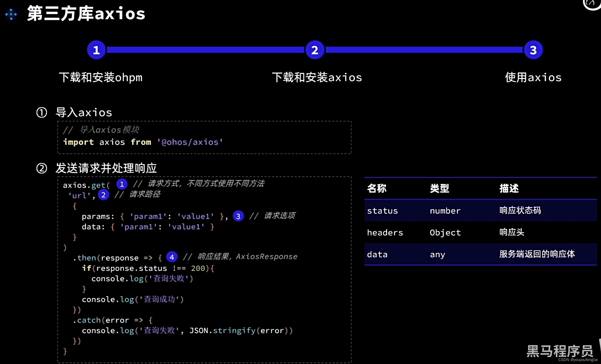Click the "headers" cell in the table
This screenshot has height=364, width=601.
click(385, 233)
